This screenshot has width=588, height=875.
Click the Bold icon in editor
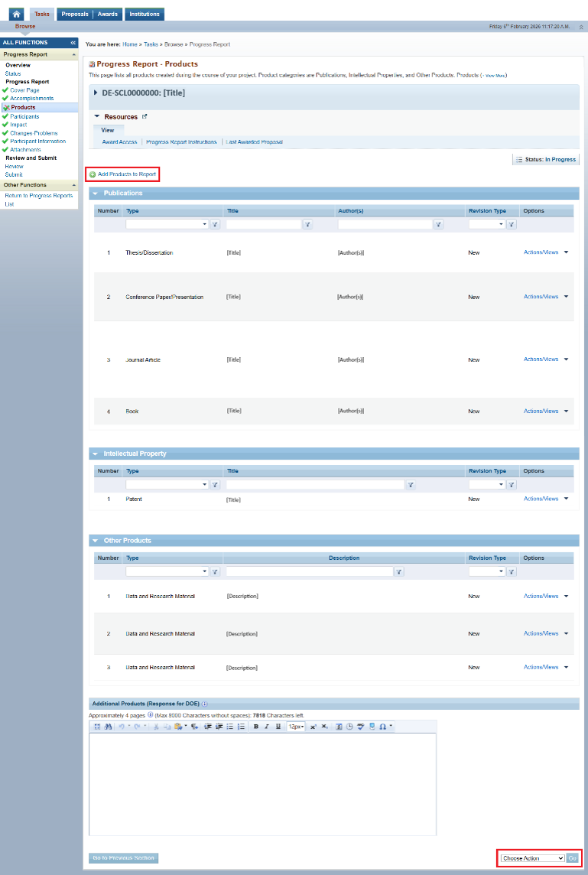[256, 726]
